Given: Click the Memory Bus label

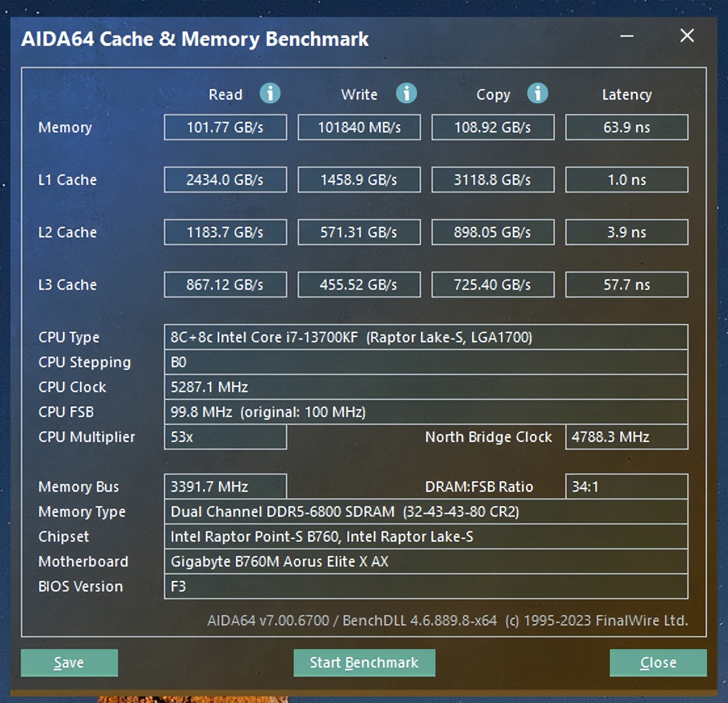Looking at the screenshot, I should [79, 487].
